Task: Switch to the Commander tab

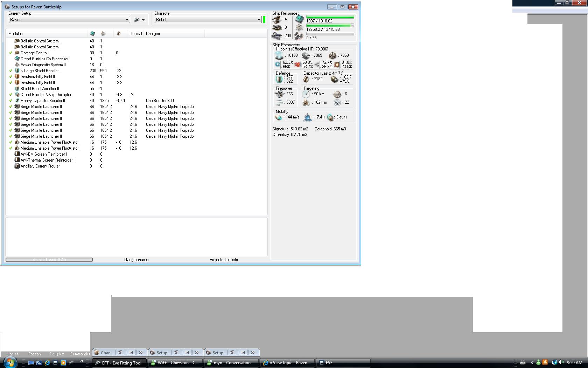Action: [x=80, y=354]
